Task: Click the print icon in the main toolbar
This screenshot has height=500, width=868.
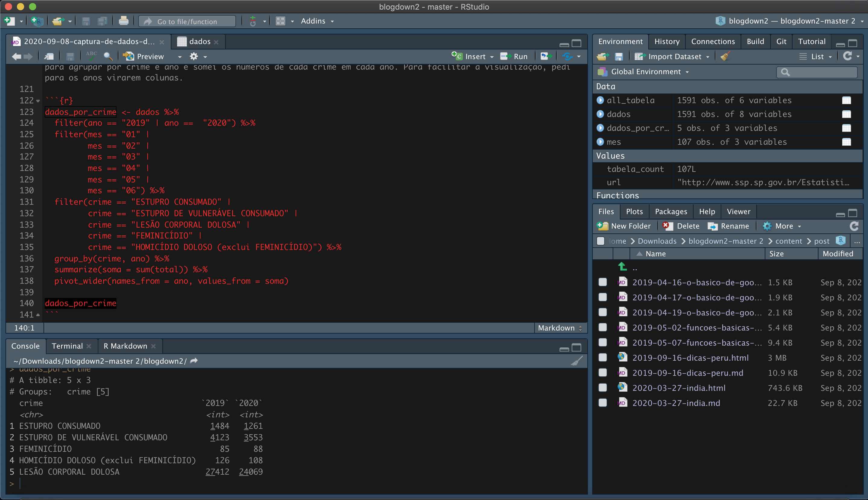Action: 123,21
